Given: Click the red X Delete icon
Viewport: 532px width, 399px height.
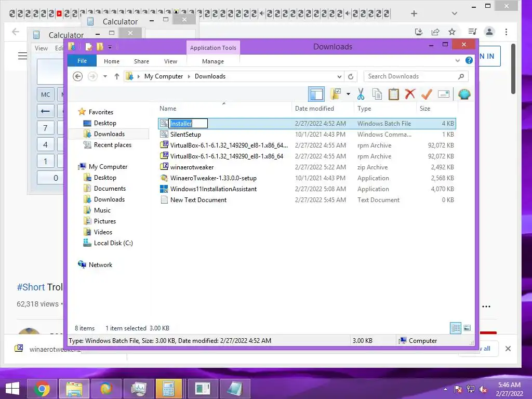Looking at the screenshot, I should point(410,94).
